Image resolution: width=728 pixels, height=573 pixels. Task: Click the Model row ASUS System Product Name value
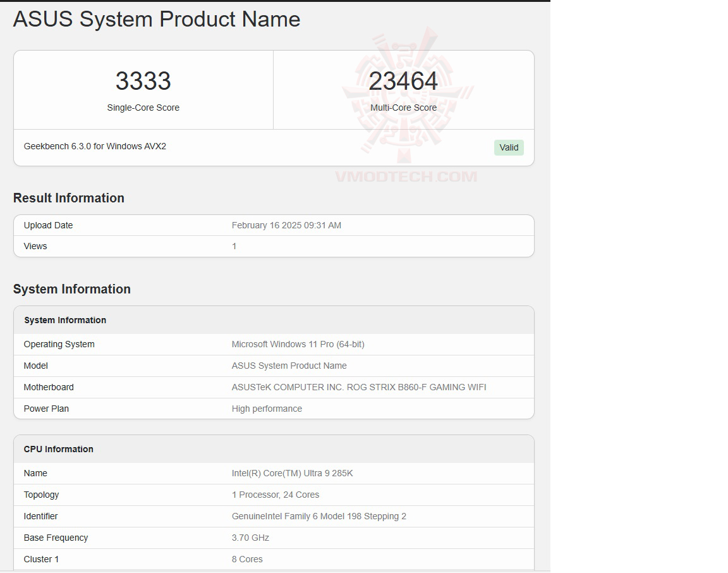[x=289, y=366]
